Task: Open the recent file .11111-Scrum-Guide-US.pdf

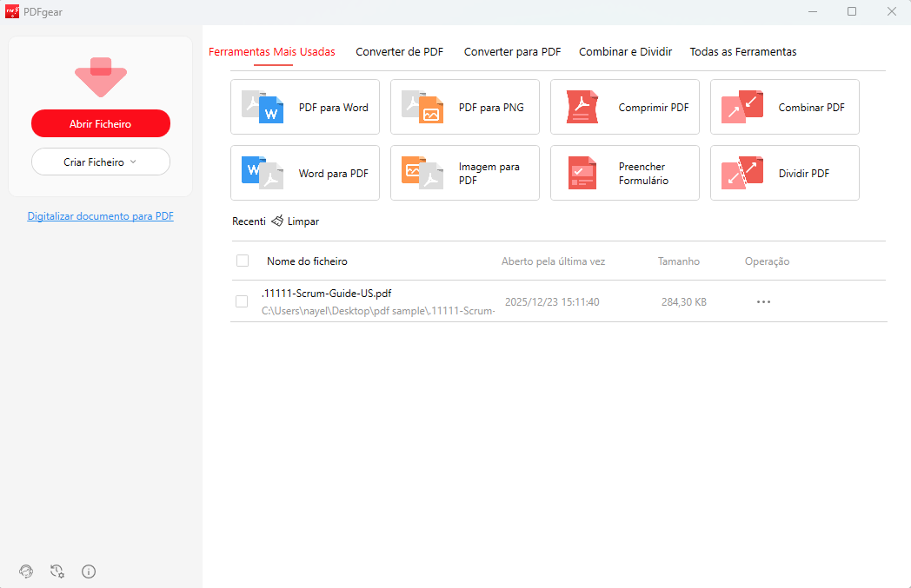Action: [x=326, y=294]
